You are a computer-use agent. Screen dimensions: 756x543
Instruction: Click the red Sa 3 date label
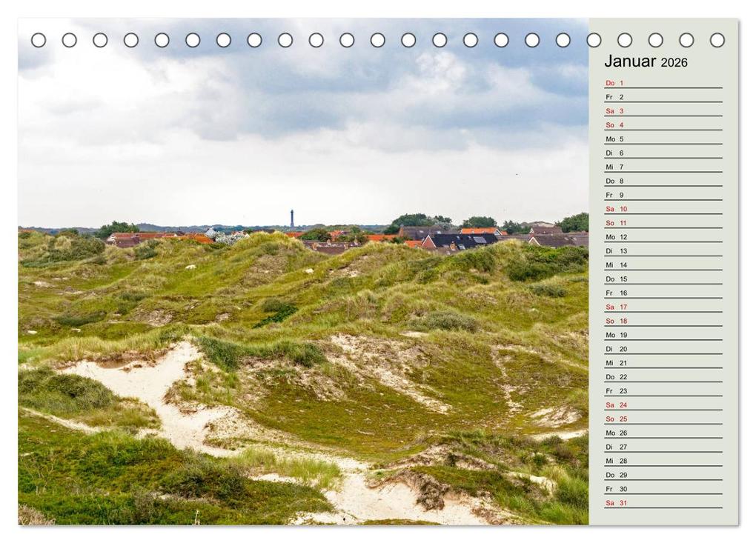[613, 111]
